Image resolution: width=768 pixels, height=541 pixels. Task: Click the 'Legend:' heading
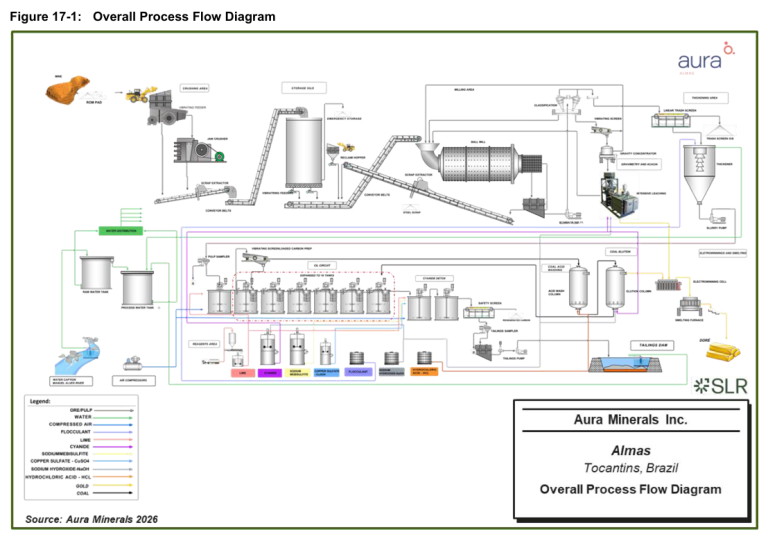[40, 401]
